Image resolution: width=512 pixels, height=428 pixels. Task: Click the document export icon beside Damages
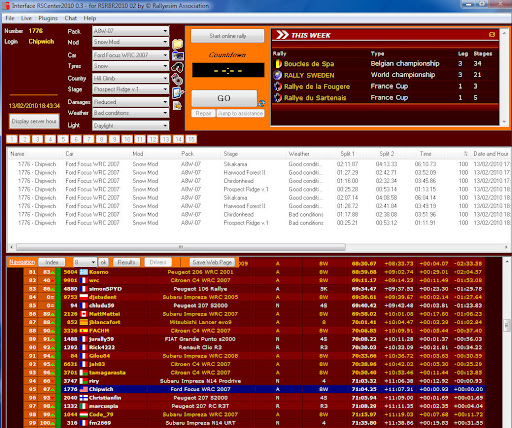pyautogui.click(x=177, y=106)
